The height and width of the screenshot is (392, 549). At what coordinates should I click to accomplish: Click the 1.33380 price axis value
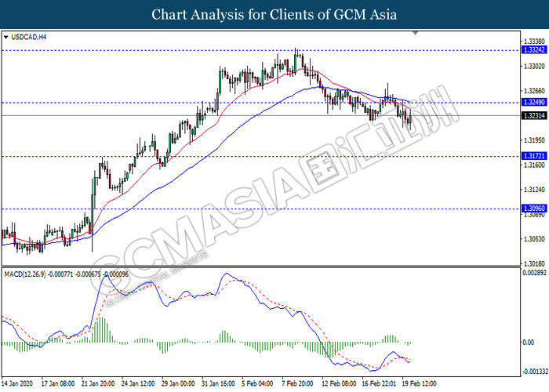click(x=534, y=42)
